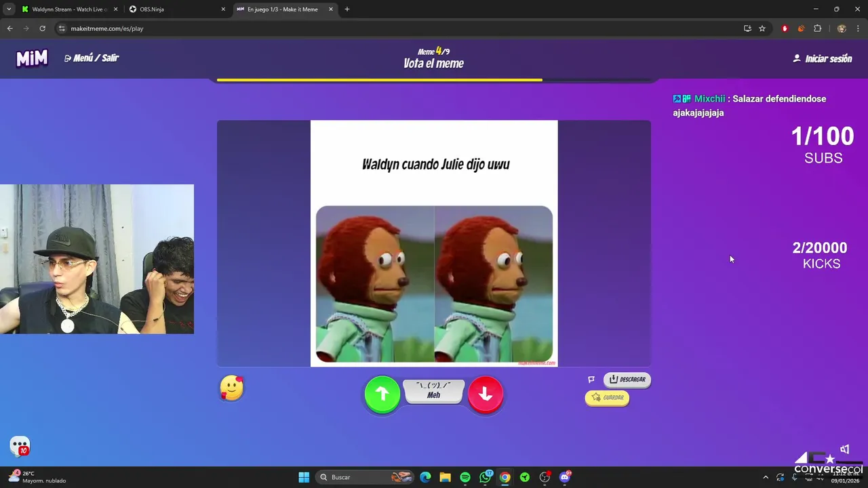Click the taskbar date 09/01/2026
The width and height of the screenshot is (868, 488).
click(x=845, y=481)
